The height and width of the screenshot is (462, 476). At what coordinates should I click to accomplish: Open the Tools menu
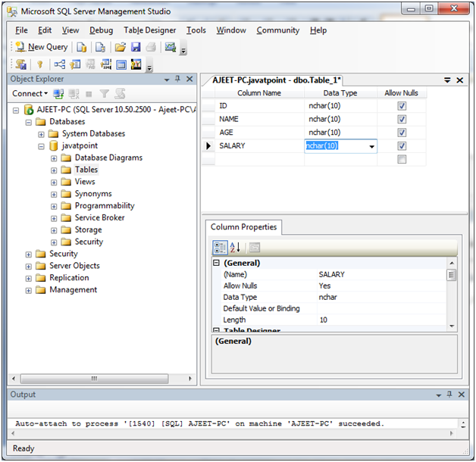[196, 30]
